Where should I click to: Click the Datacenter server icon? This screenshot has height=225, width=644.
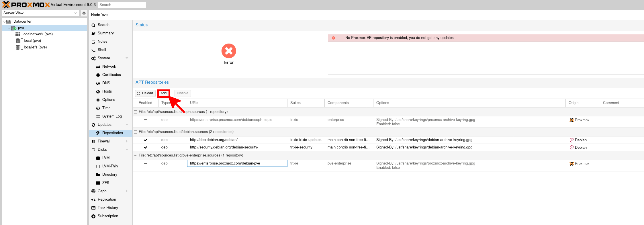9,21
